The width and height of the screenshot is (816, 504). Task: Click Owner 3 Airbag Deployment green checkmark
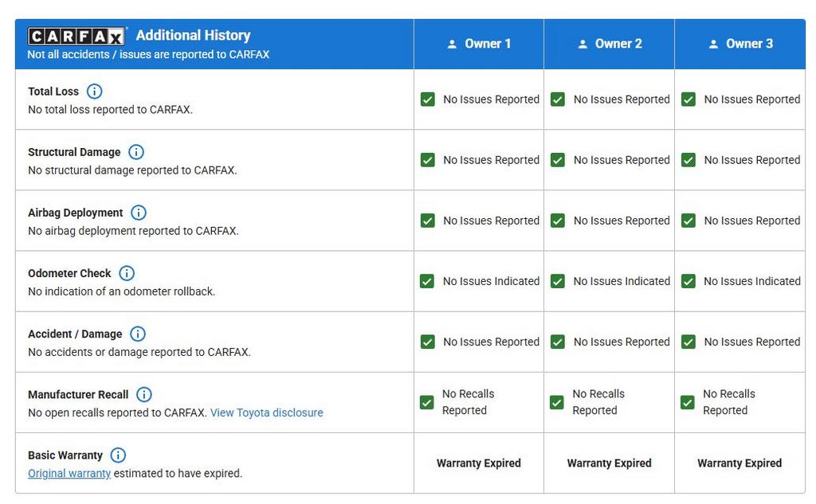688,221
